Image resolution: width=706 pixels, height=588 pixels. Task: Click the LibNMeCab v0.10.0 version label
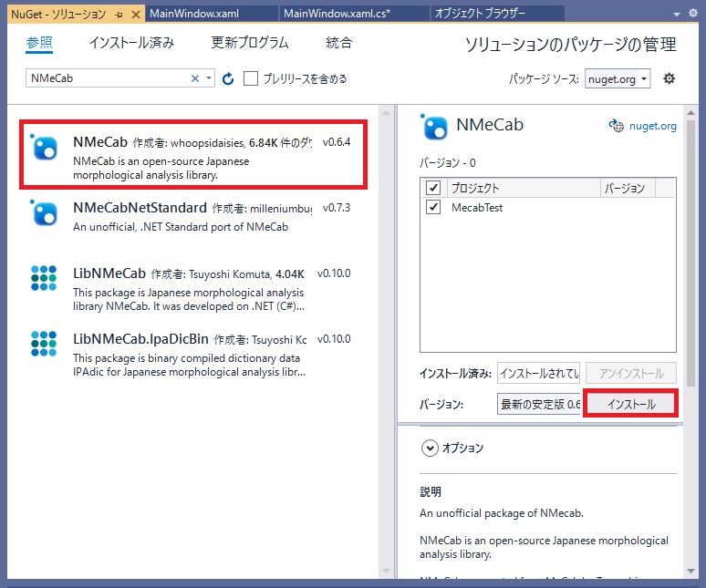[x=334, y=273]
